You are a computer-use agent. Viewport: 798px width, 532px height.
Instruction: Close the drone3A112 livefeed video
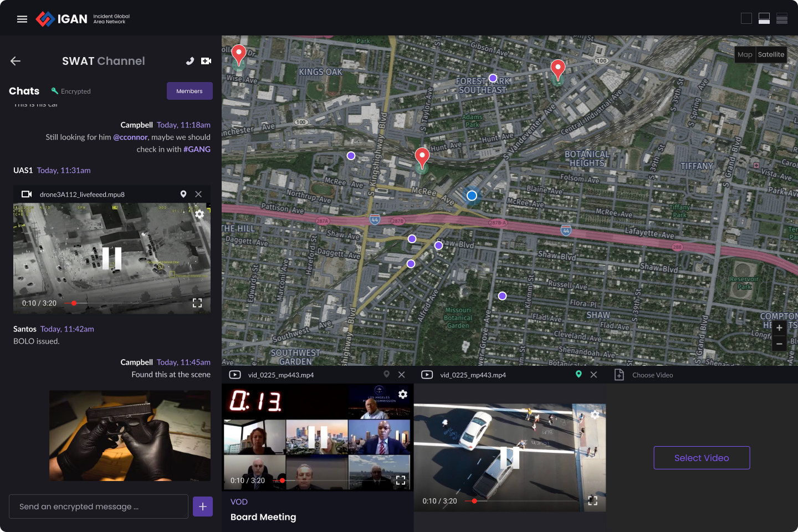pyautogui.click(x=198, y=194)
